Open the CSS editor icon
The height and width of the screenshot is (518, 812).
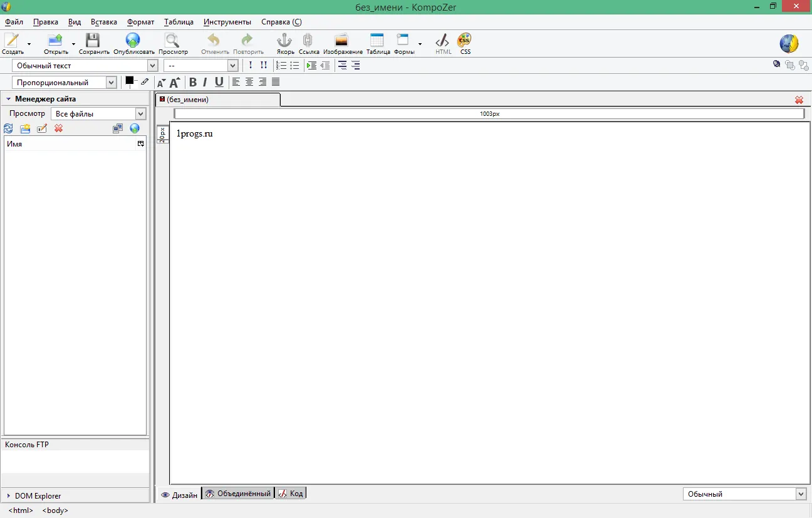pyautogui.click(x=465, y=40)
